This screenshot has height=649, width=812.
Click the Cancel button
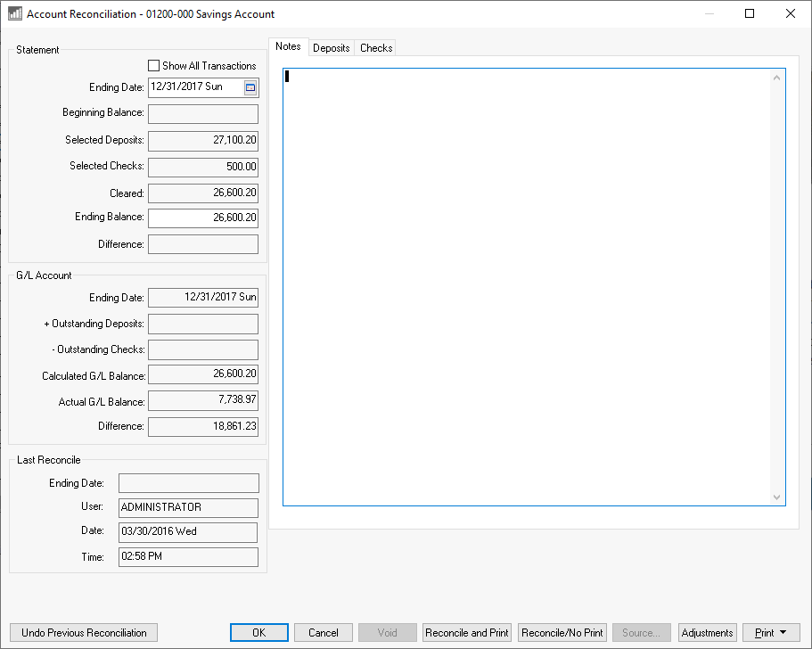click(x=324, y=632)
